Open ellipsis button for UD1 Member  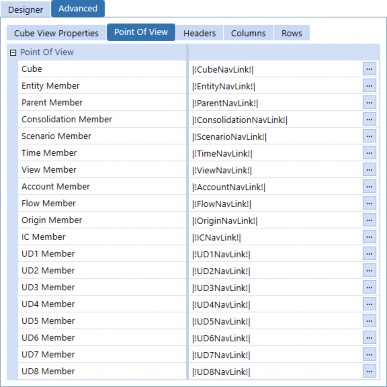(369, 254)
